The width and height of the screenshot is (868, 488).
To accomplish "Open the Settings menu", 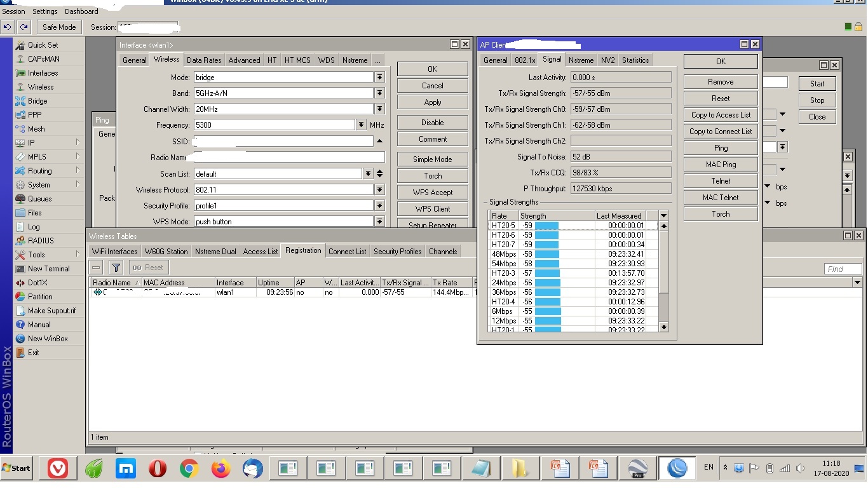I will tap(45, 11).
